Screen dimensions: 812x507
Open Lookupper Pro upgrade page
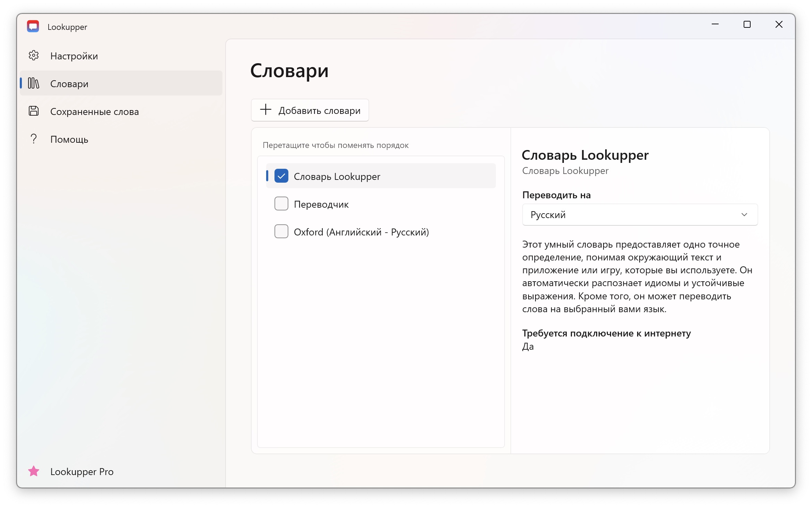[121, 471]
